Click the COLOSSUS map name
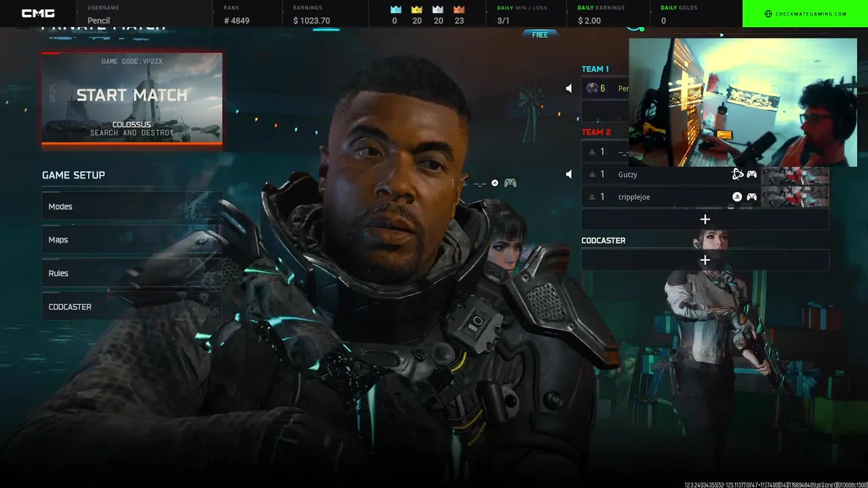This screenshot has width=868, height=488. [132, 125]
